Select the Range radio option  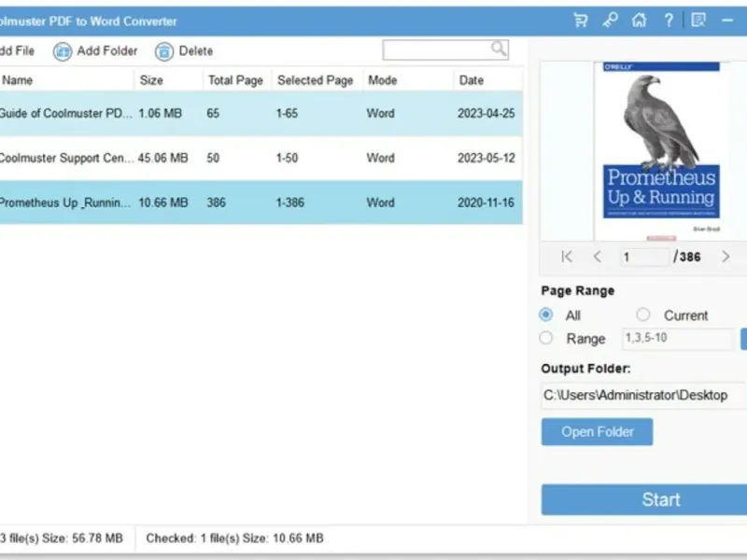tap(546, 338)
